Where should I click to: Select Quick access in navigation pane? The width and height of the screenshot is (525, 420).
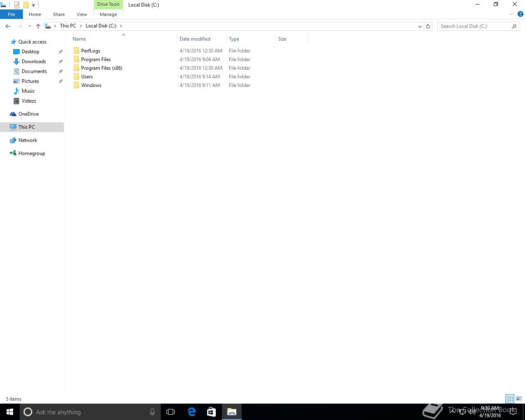(x=32, y=42)
